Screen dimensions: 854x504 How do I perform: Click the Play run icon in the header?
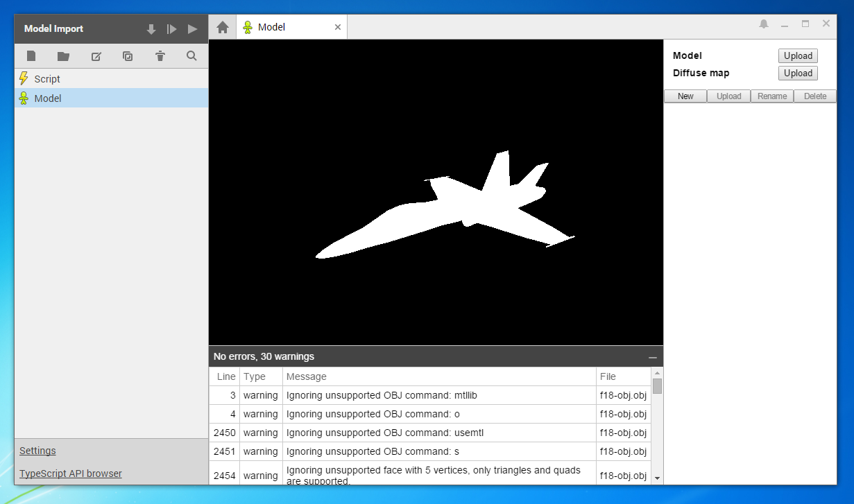pos(192,29)
